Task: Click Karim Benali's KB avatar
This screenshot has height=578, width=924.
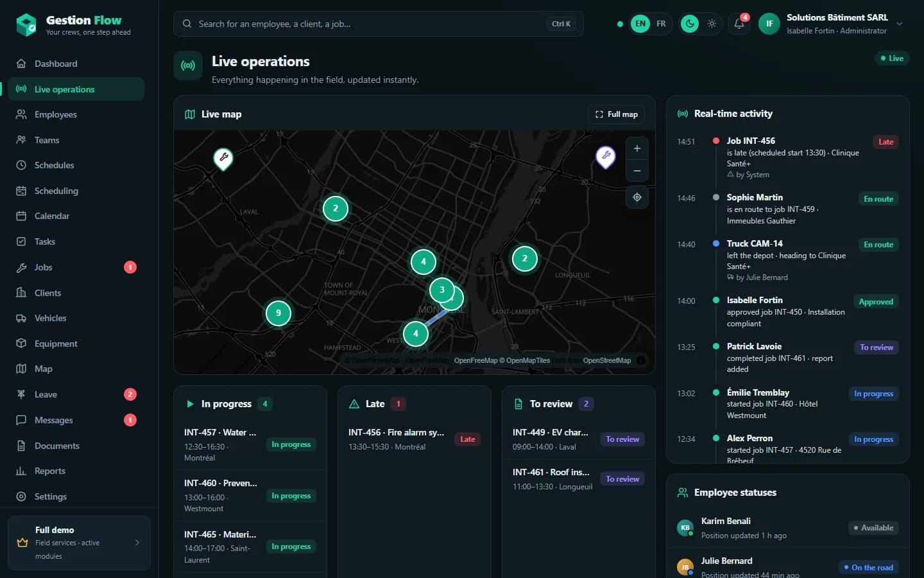Action: (685, 528)
